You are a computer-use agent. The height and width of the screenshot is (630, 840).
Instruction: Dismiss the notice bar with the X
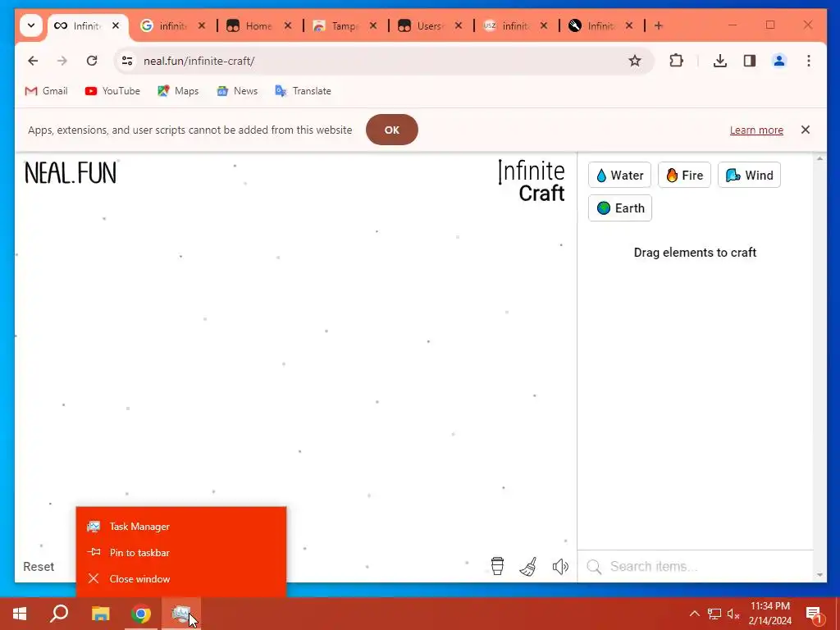[806, 130]
